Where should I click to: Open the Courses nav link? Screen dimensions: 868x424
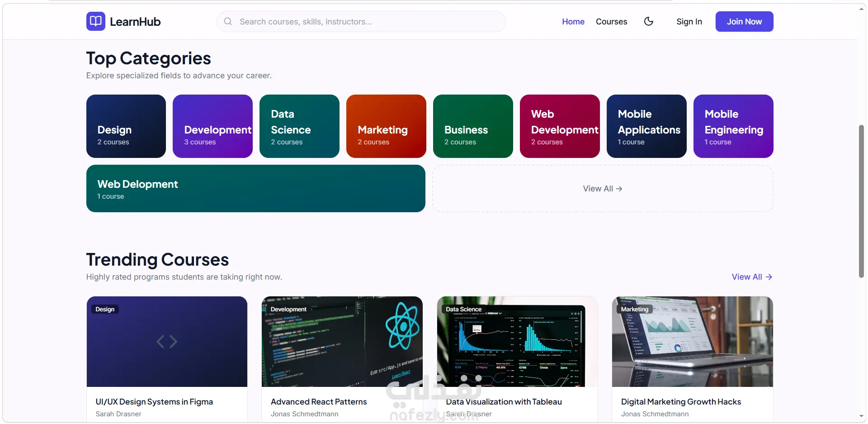click(x=611, y=22)
